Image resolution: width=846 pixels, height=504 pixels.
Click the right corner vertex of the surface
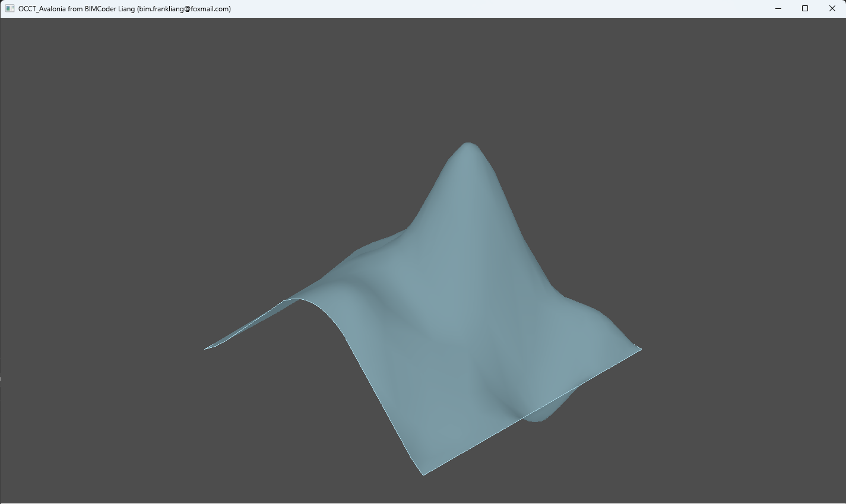point(640,349)
